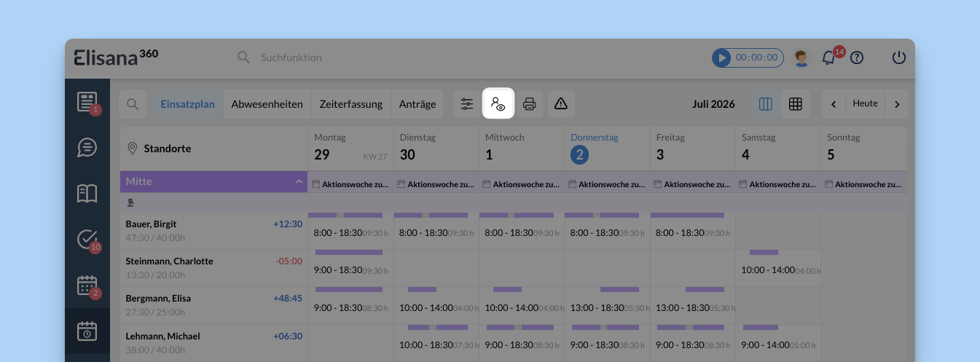Click the Heute button
This screenshot has height=362, width=980.
pos(866,104)
